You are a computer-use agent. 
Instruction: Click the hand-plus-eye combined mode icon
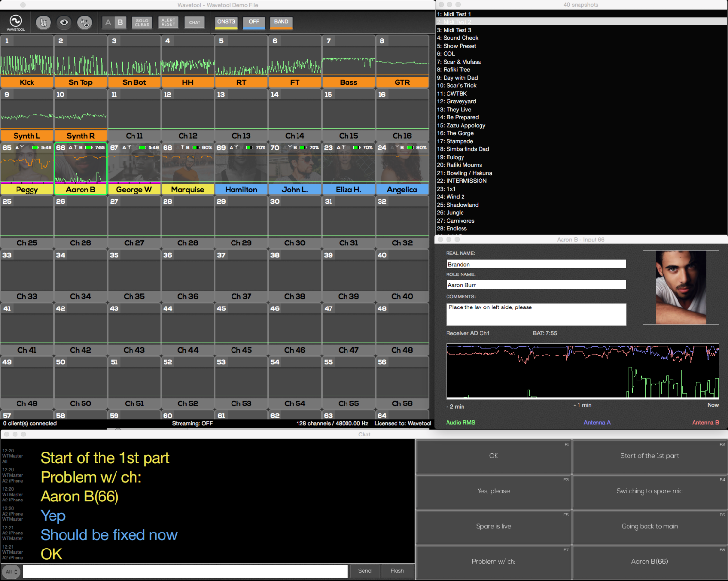84,22
